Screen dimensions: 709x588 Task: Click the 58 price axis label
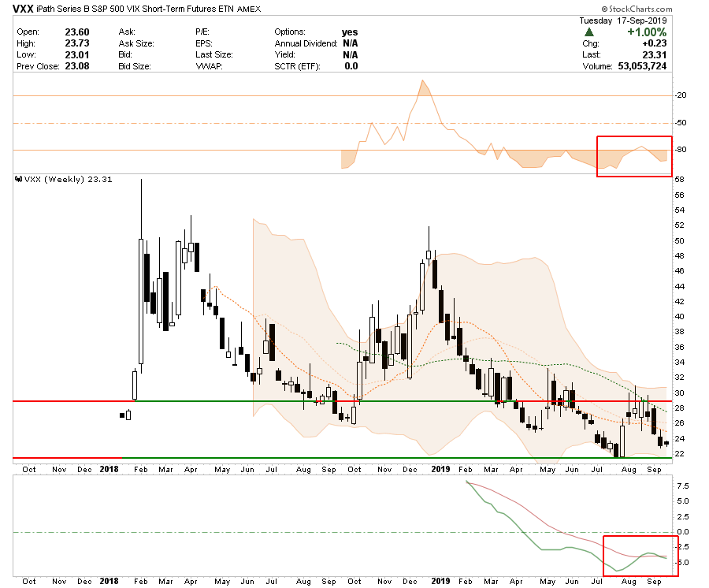point(679,180)
